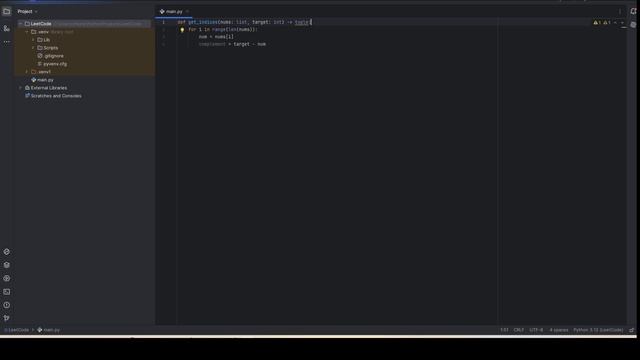
Task: Click the underlined tuple return type on line 1
Action: pyautogui.click(x=302, y=22)
